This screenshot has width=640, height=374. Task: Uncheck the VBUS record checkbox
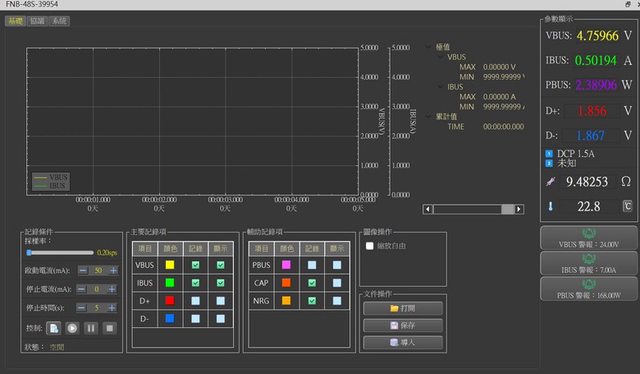(x=196, y=265)
